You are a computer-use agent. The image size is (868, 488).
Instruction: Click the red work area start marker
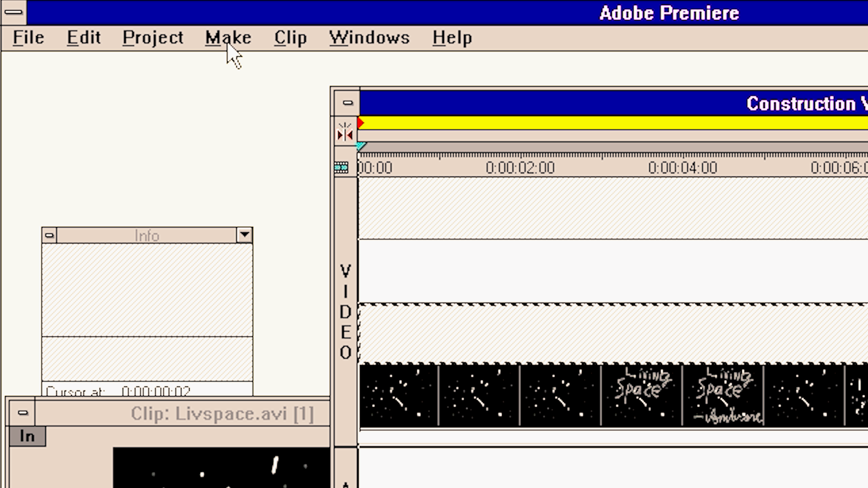(x=361, y=123)
